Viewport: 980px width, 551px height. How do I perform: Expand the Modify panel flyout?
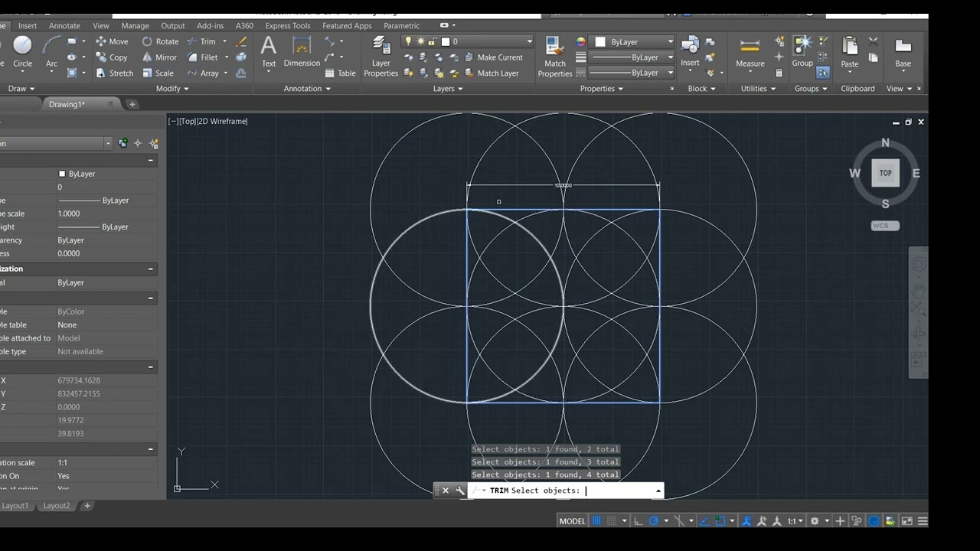[x=168, y=89]
